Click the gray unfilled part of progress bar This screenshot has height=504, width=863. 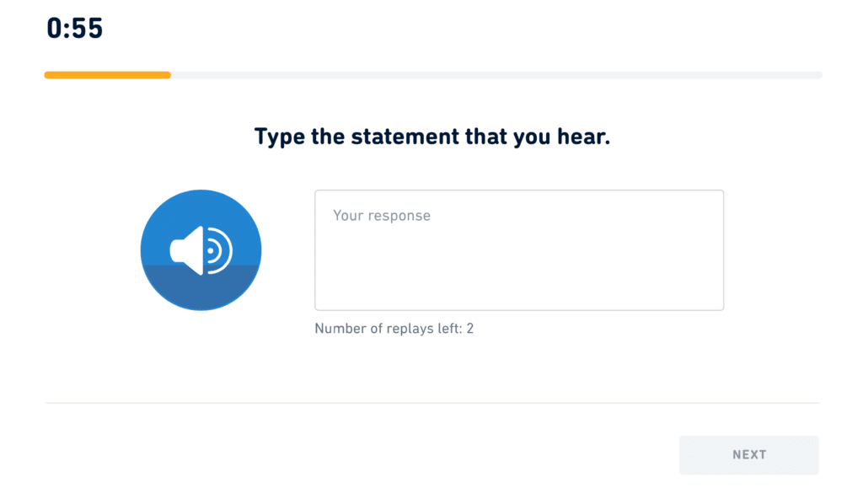(x=496, y=75)
